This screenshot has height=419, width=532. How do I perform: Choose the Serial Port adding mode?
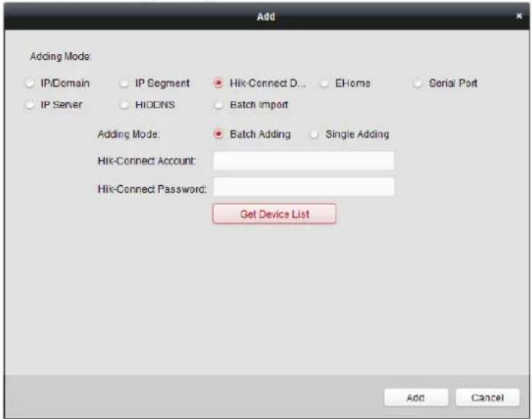(418, 83)
